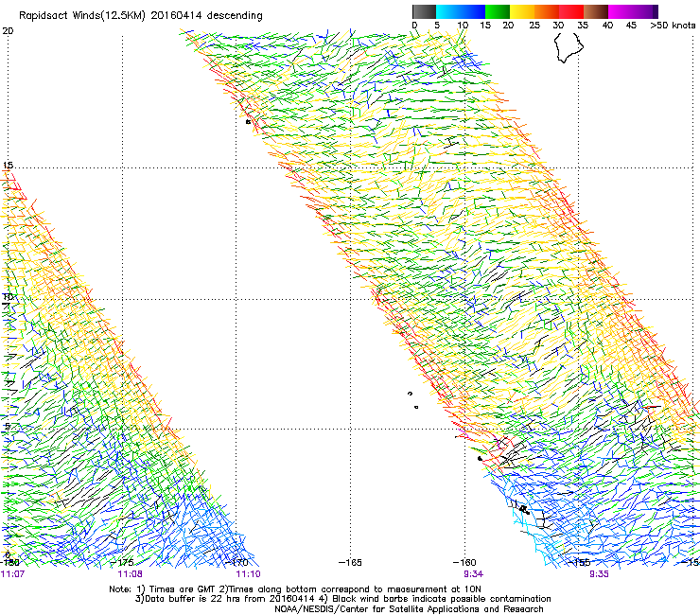Image resolution: width=700 pixels, height=615 pixels.
Task: Click the time label '9:35'
Action: point(599,574)
